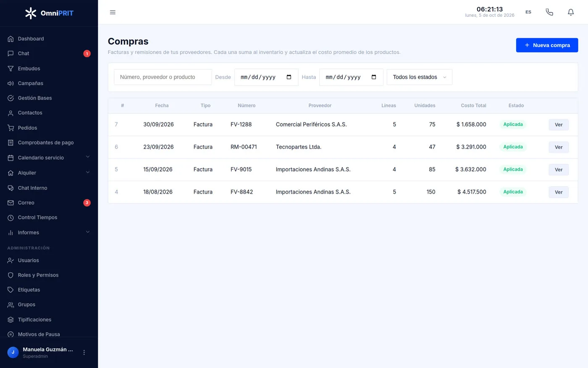Open the Desde date calendar picker

pos(289,77)
